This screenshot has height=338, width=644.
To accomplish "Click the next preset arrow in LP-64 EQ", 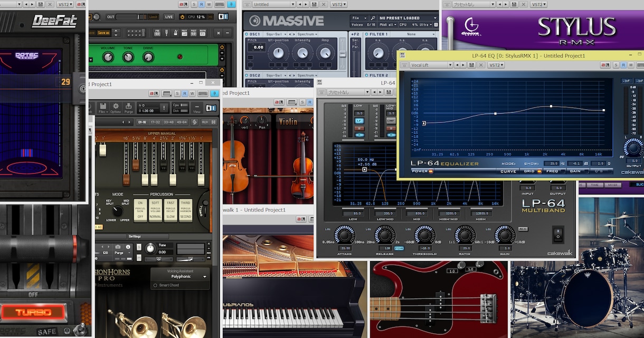I will [463, 65].
